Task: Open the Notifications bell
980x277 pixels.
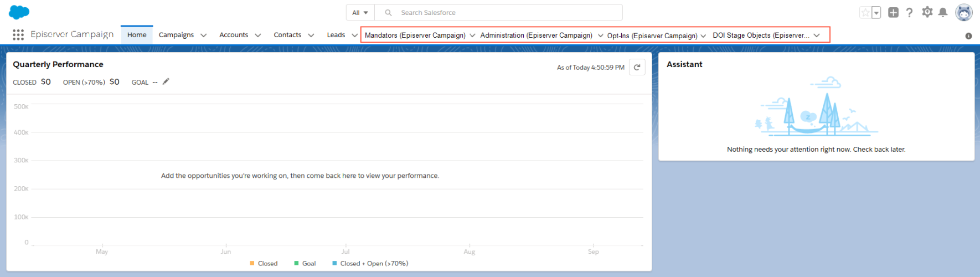Action: click(943, 12)
